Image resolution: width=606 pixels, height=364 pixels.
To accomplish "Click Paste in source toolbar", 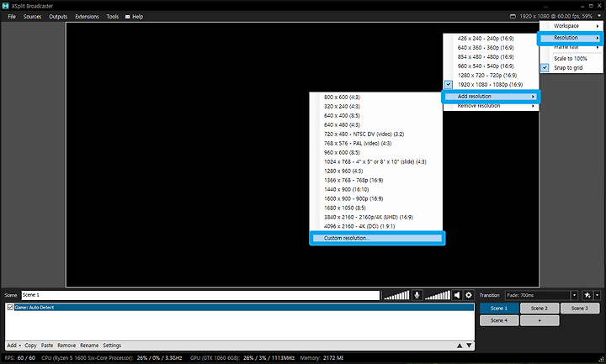I will (47, 346).
